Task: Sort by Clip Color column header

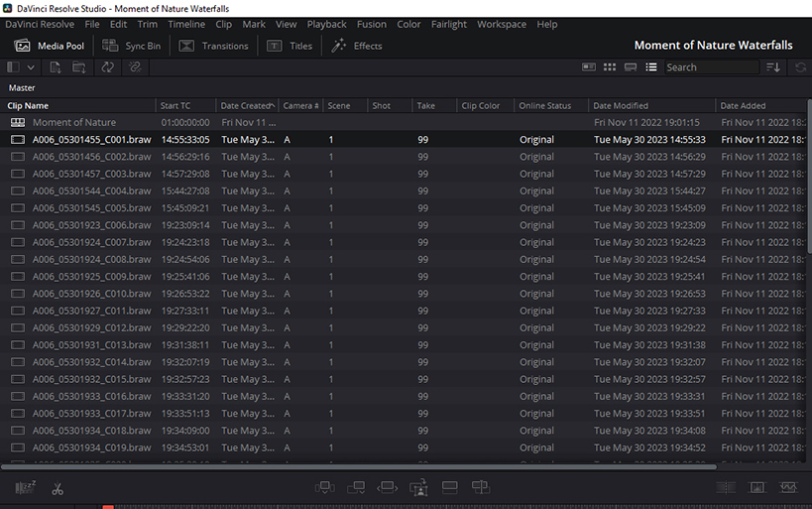Action: [x=485, y=106]
